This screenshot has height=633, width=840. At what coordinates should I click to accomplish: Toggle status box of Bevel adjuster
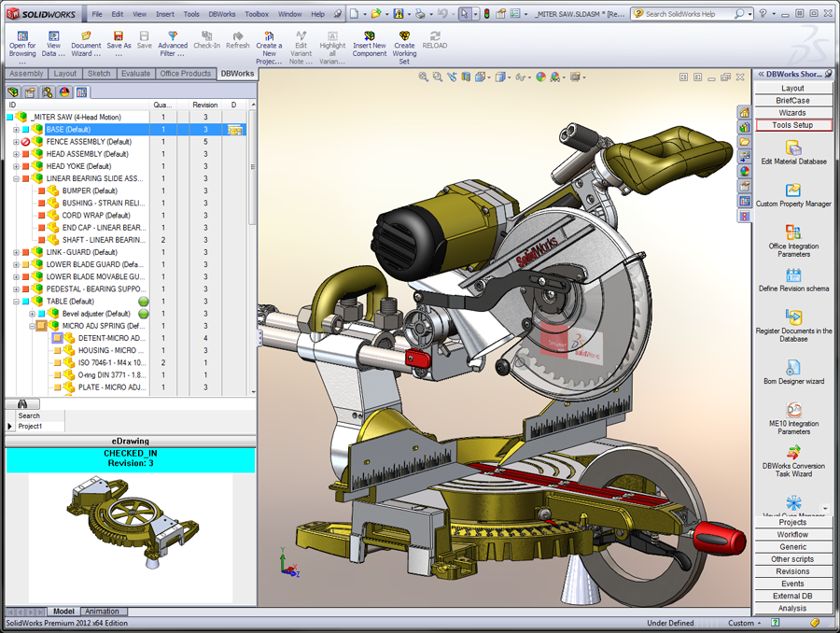tap(41, 314)
